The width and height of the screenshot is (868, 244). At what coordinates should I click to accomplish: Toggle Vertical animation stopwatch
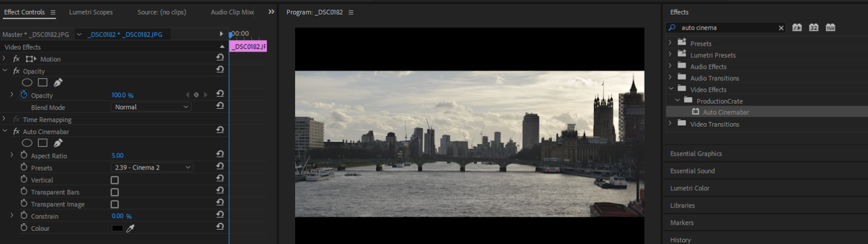point(24,180)
